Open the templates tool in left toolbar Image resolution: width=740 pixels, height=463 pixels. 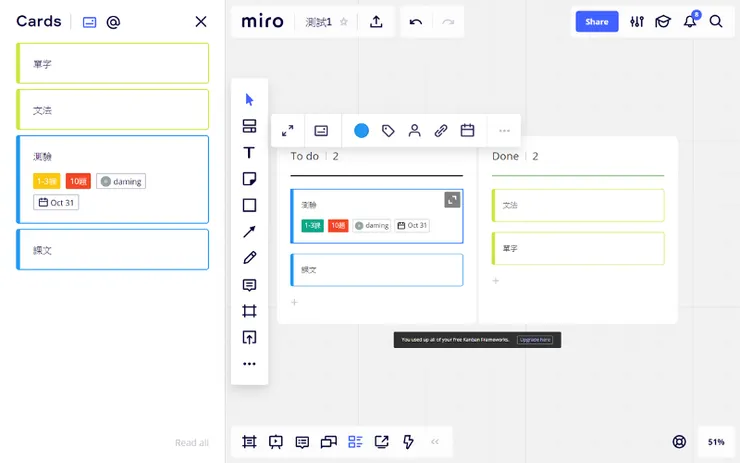coord(249,126)
